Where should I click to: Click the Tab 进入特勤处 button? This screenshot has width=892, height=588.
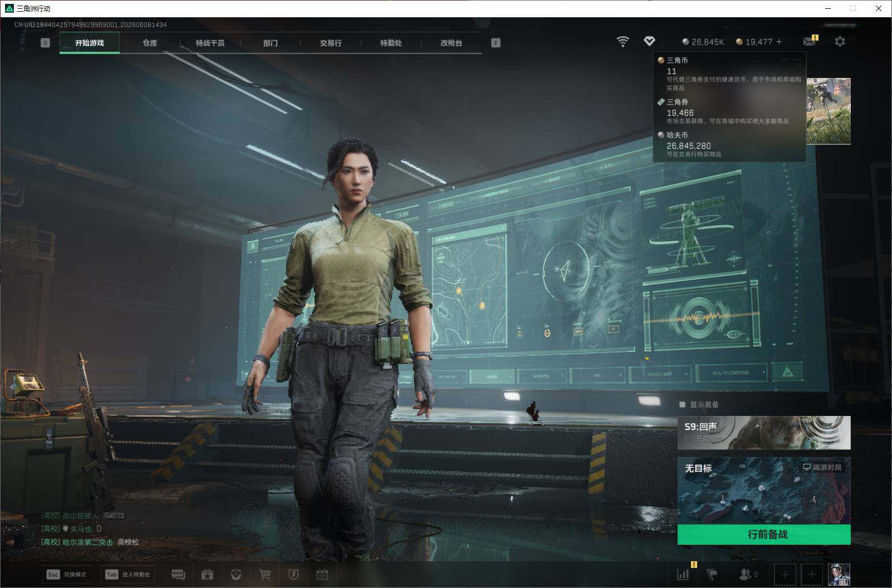click(x=128, y=575)
